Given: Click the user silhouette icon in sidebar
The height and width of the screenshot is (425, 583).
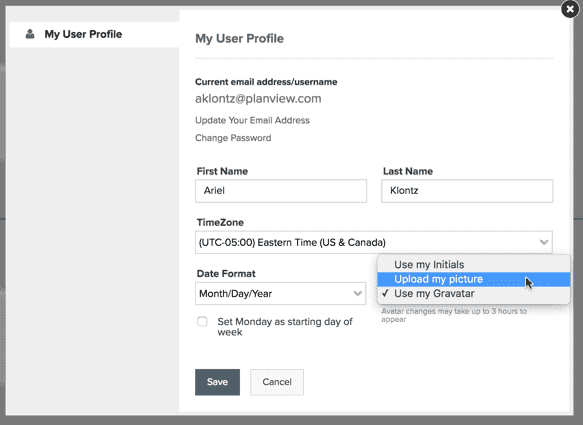Looking at the screenshot, I should pyautogui.click(x=30, y=34).
